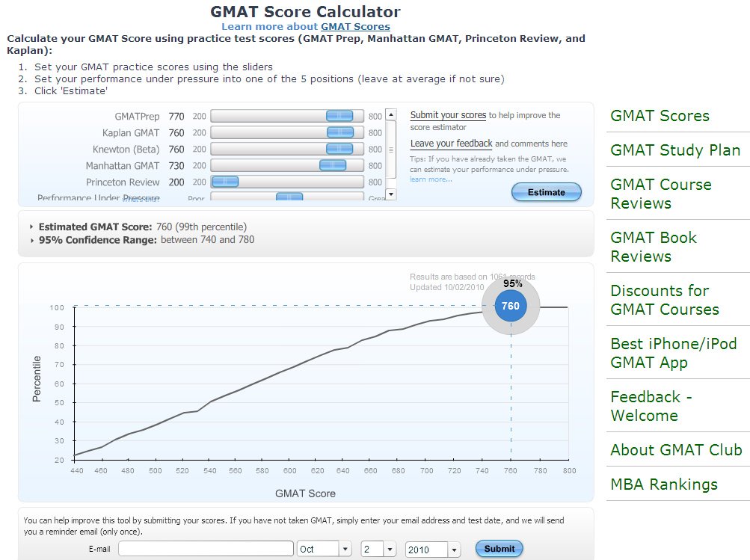Click the E-mail input field
Viewport: 750px width, 560px height.
pos(206,549)
